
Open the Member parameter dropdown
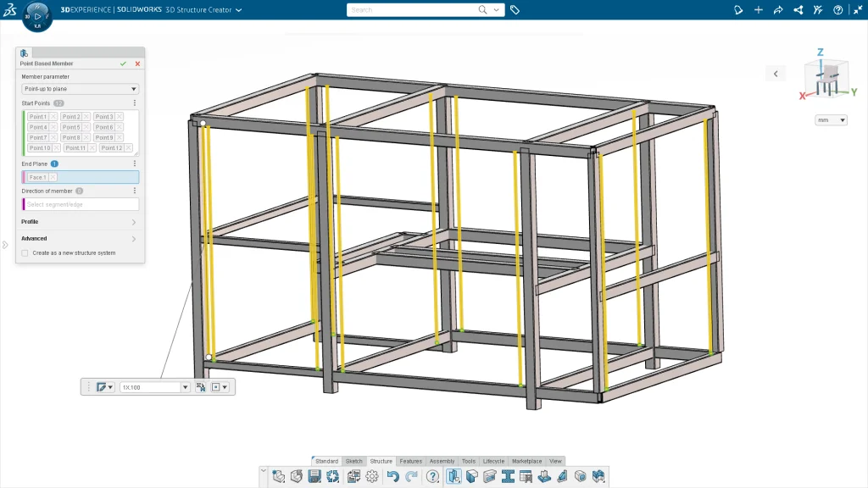[x=80, y=89]
